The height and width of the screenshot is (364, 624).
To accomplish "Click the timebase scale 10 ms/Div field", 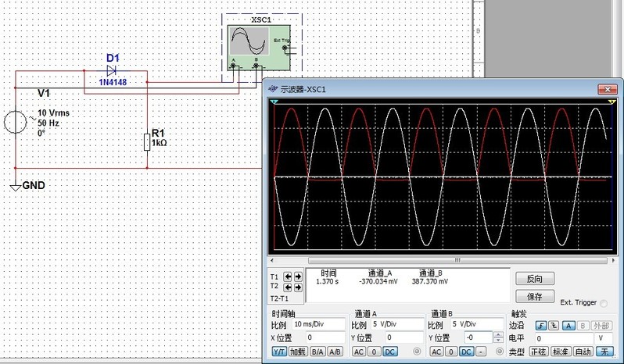I will coord(317,324).
